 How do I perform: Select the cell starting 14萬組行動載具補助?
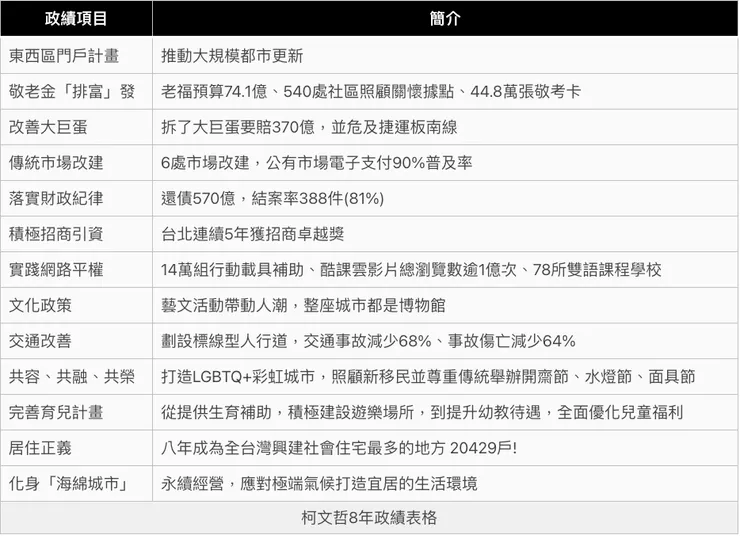445,269
